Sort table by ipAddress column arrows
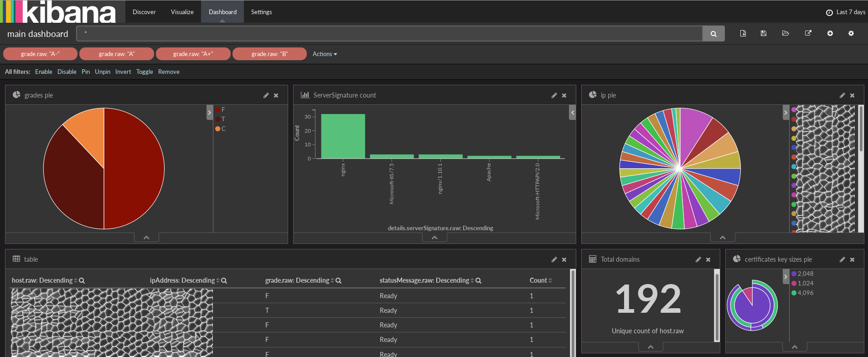 coord(218,281)
